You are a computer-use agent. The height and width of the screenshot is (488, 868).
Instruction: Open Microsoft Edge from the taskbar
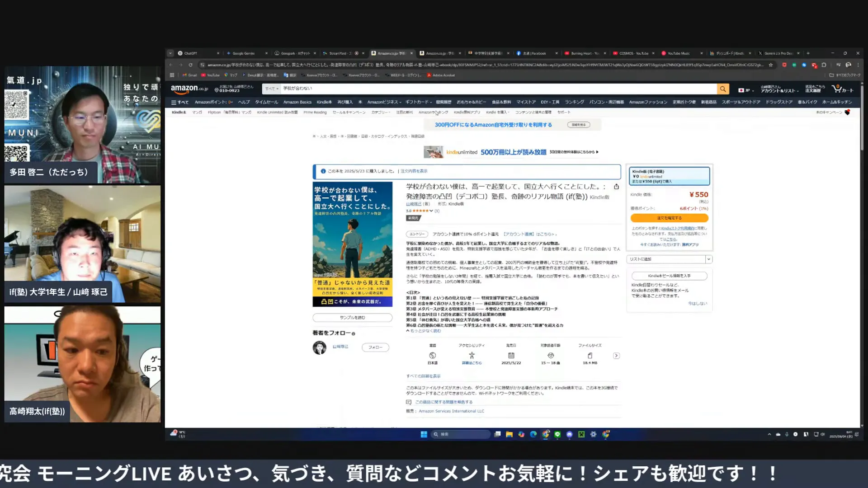click(533, 434)
